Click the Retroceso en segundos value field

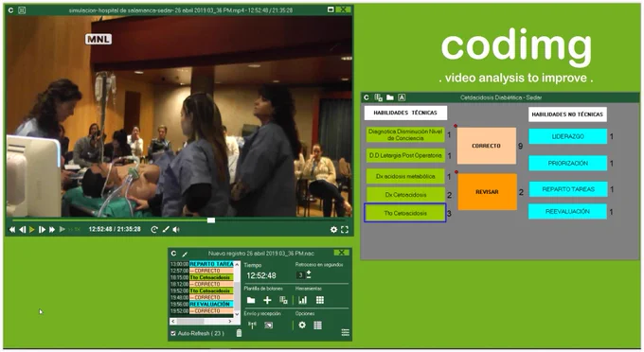[x=300, y=274]
